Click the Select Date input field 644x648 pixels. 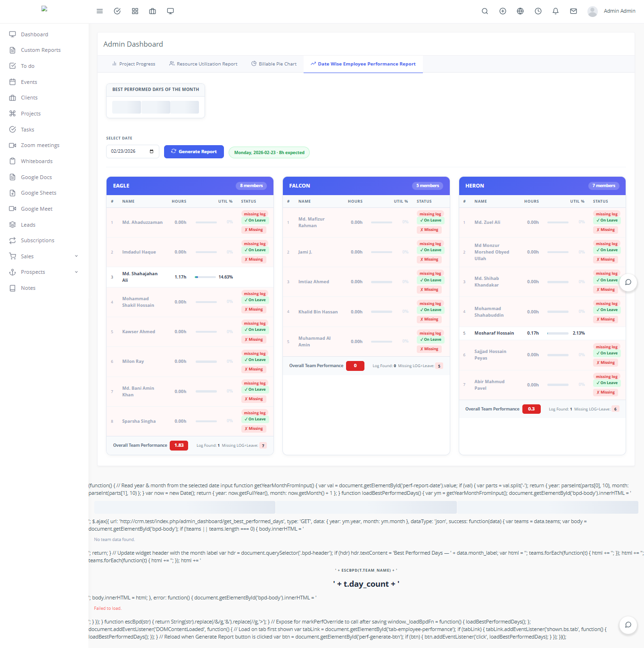[x=127, y=151]
